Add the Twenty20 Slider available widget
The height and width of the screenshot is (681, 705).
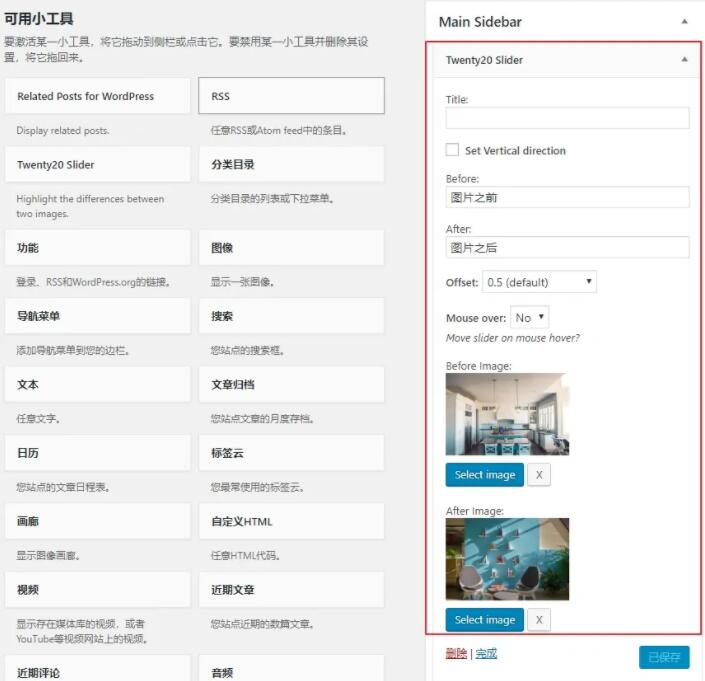(98, 164)
